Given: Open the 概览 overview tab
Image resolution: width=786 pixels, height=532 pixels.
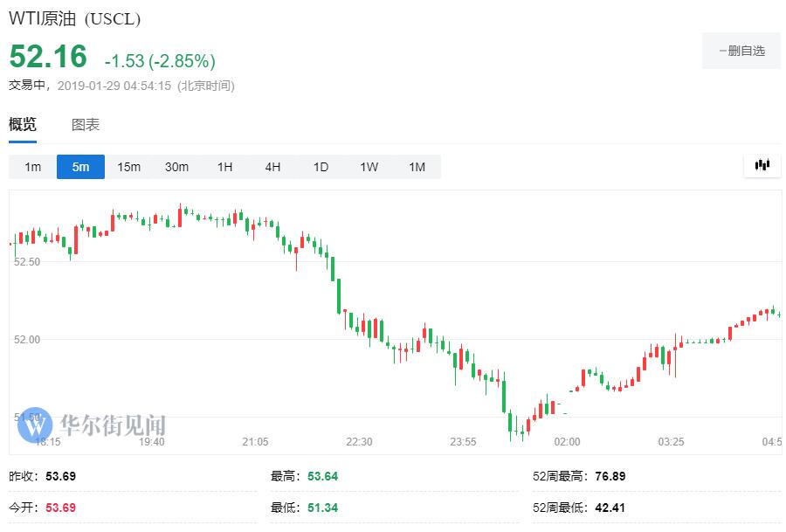Looking at the screenshot, I should pos(23,125).
